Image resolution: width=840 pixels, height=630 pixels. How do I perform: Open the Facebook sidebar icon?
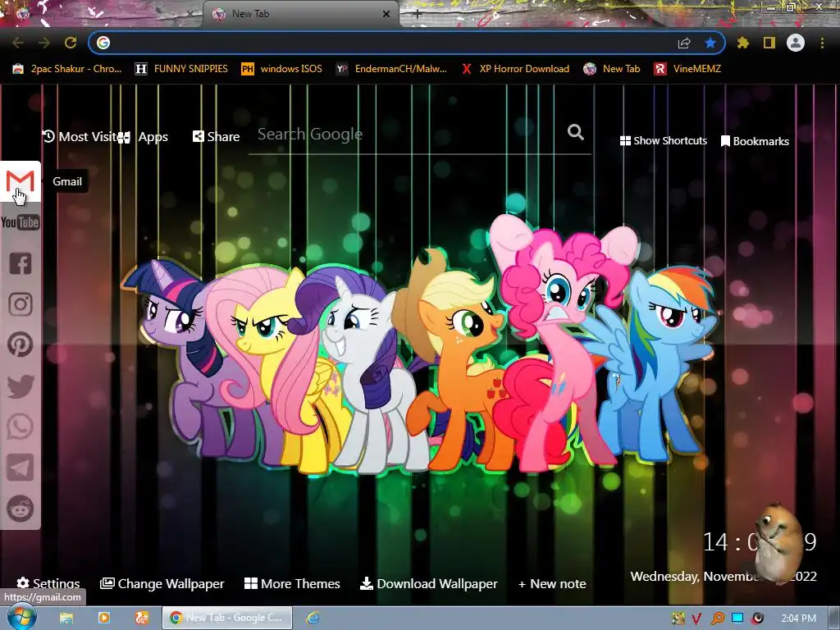coord(21,263)
